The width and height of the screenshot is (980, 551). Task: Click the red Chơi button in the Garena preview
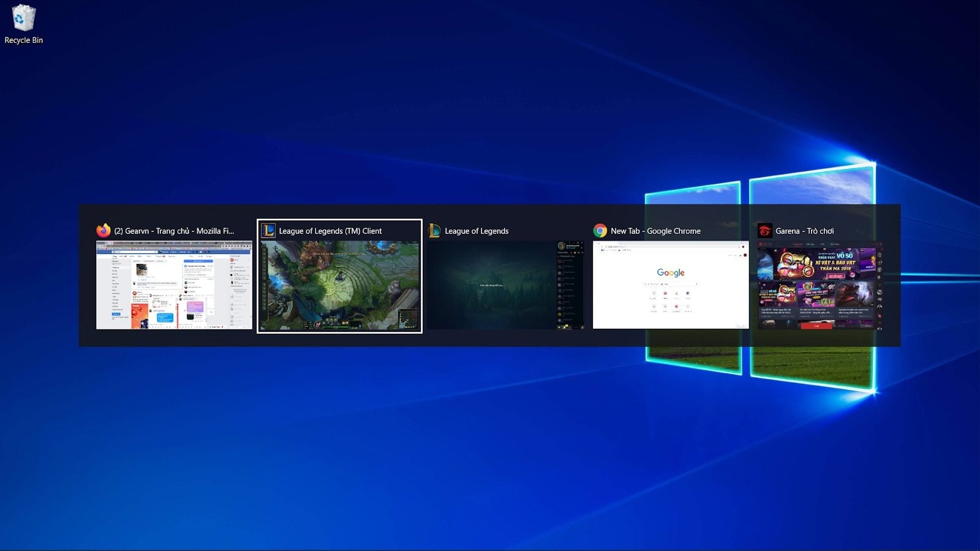coord(816,326)
